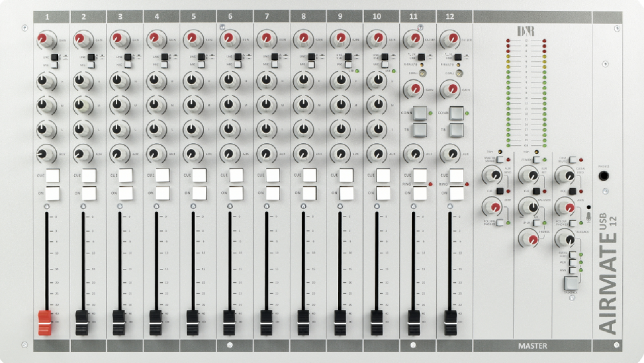Click the channel 1 AUX knob
This screenshot has height=363, width=644.
click(x=46, y=153)
